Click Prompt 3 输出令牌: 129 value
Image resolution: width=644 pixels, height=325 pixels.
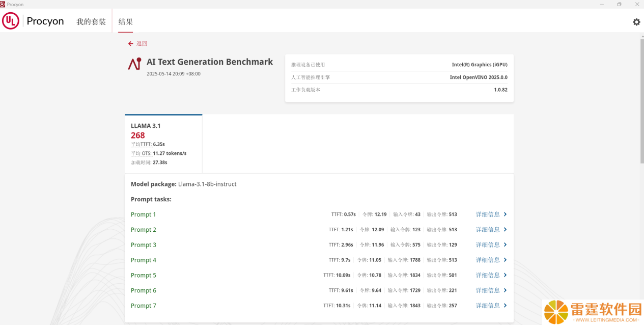[x=442, y=245]
